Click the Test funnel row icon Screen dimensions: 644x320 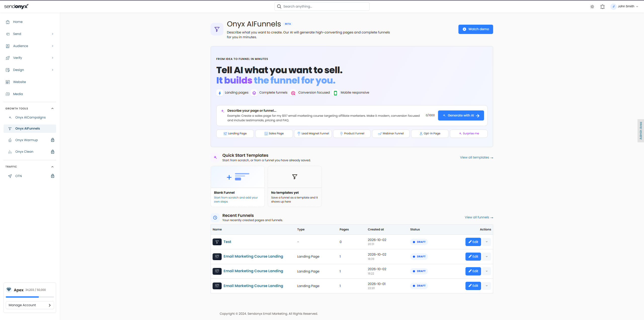pos(217,242)
